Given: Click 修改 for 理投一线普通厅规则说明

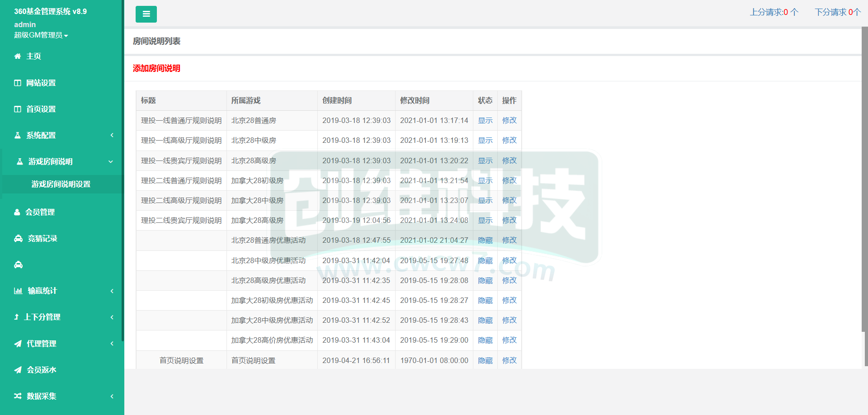Looking at the screenshot, I should coord(509,120).
